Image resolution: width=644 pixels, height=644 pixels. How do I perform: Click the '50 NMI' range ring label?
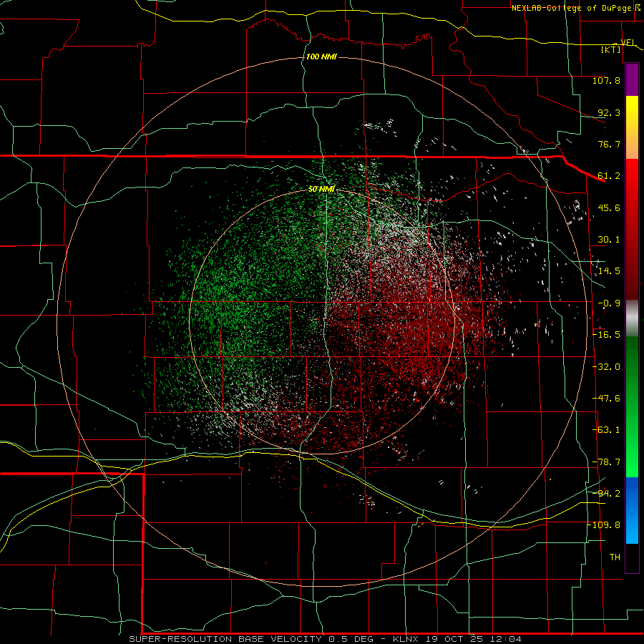coord(321,190)
